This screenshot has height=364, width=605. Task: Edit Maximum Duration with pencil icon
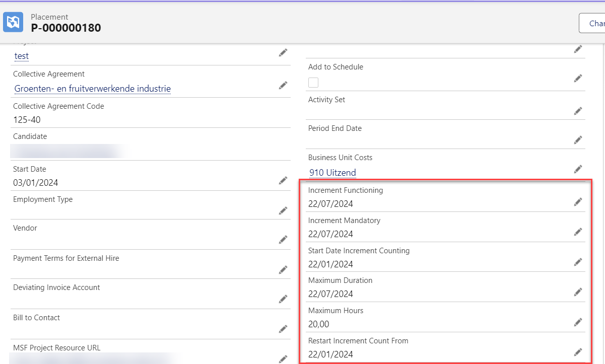[x=578, y=292]
